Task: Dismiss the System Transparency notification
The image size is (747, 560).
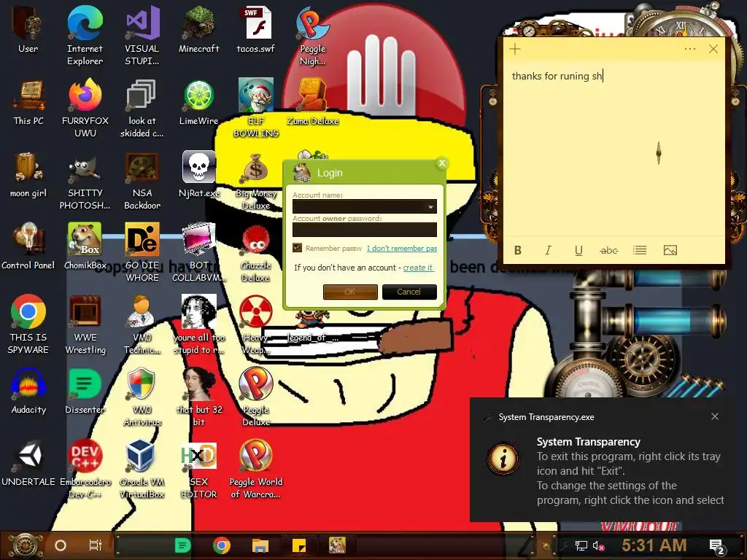Action: coord(715,416)
